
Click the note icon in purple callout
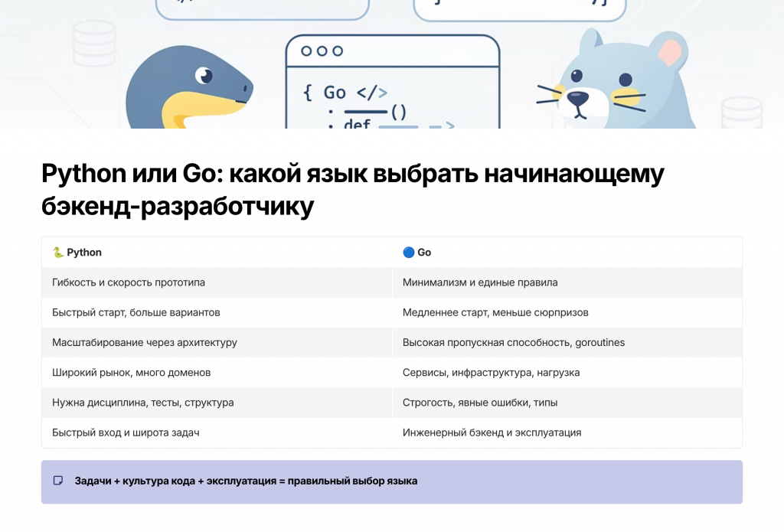58,481
